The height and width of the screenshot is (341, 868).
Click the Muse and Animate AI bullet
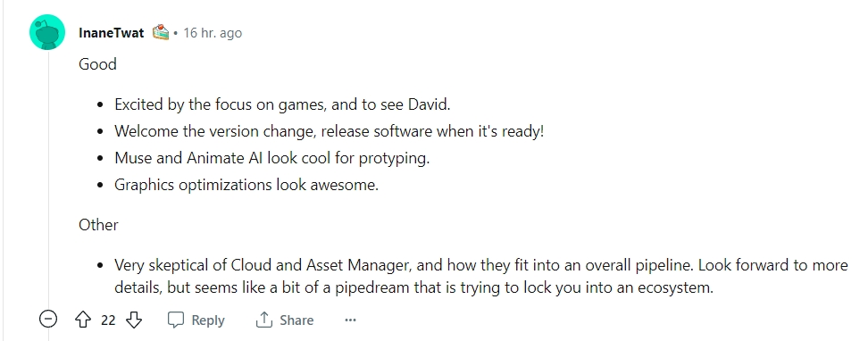(271, 158)
